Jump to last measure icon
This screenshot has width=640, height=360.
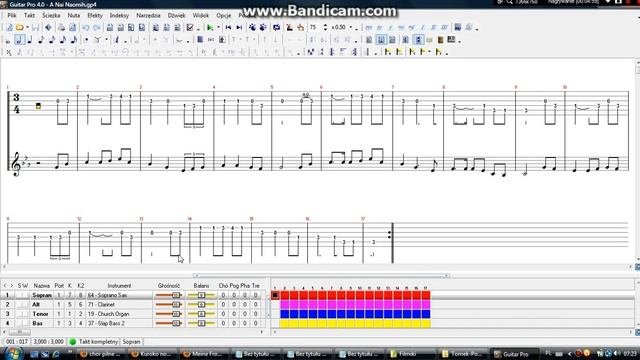coord(239,27)
